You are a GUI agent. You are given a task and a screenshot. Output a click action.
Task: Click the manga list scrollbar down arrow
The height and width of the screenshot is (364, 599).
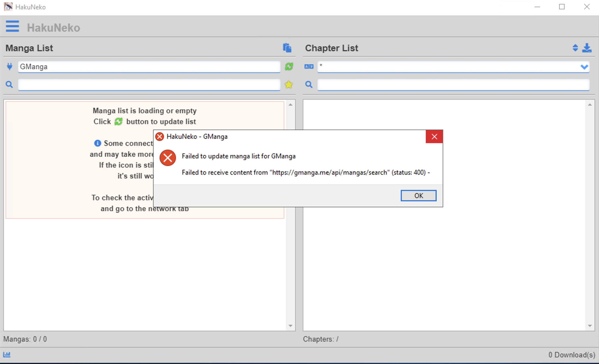(x=291, y=326)
